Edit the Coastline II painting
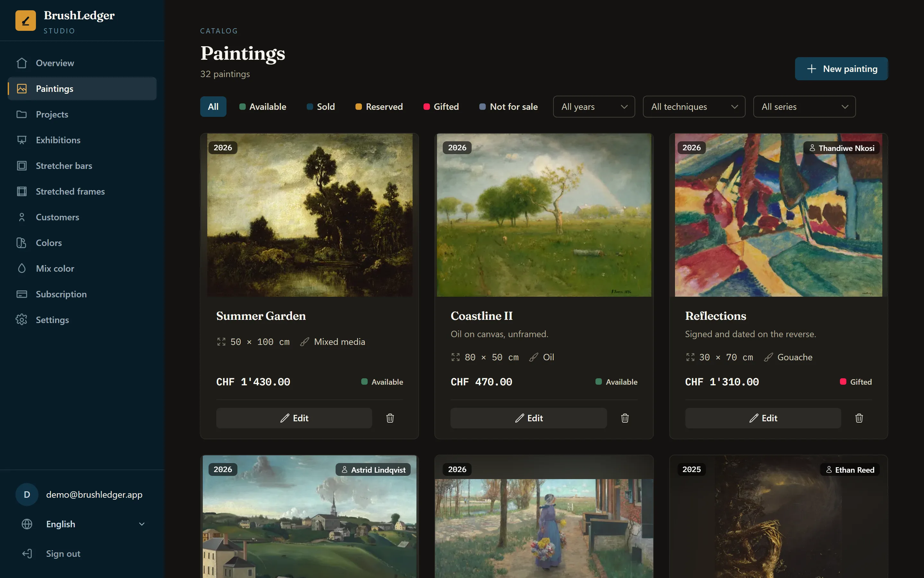This screenshot has height=578, width=924. (528, 418)
